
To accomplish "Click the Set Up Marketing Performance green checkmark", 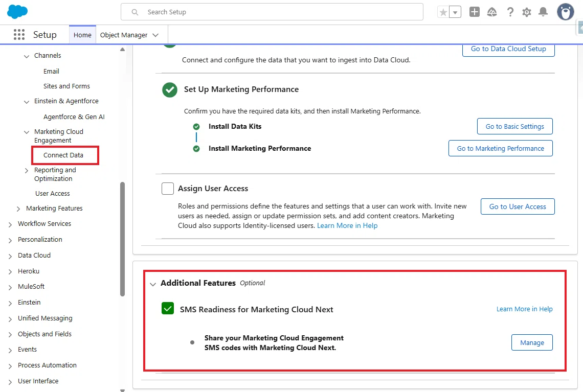I will click(170, 89).
